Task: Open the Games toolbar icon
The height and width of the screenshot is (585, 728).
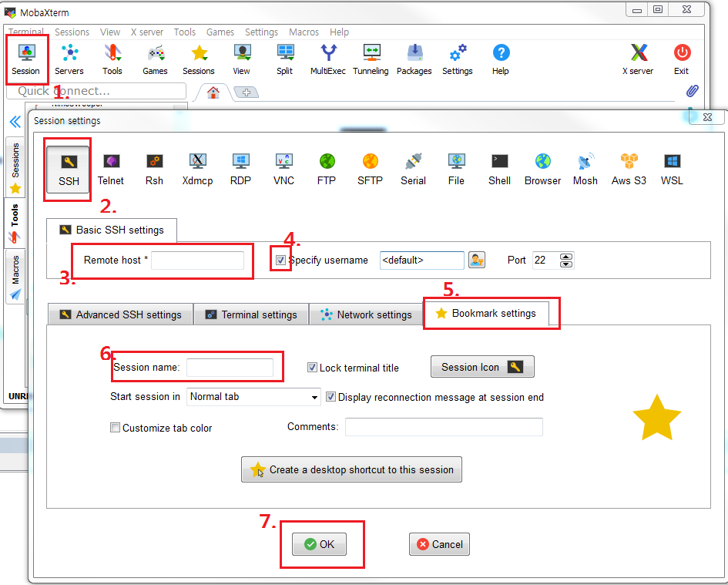Action: (155, 59)
